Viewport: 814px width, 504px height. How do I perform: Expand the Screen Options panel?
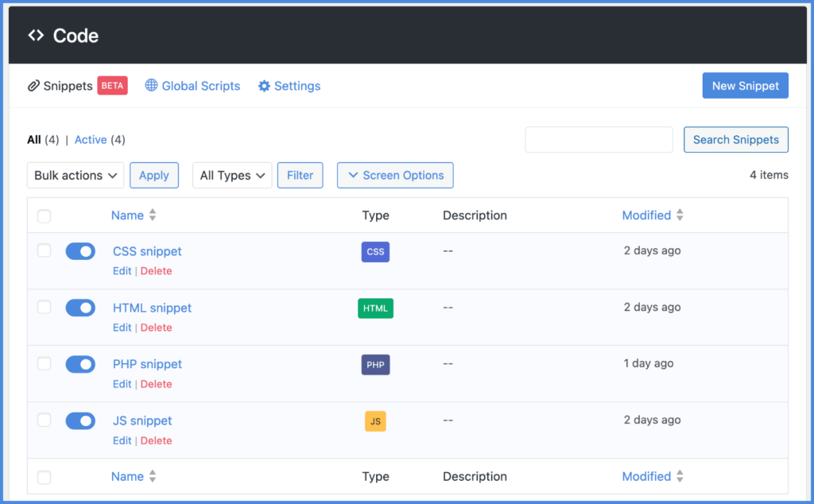point(395,175)
